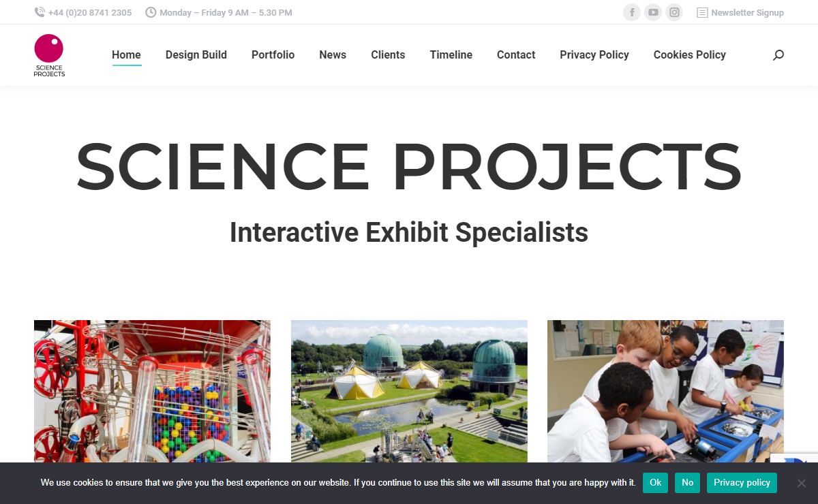This screenshot has width=818, height=504.
Task: Click the search magnifier icon
Action: tap(778, 55)
